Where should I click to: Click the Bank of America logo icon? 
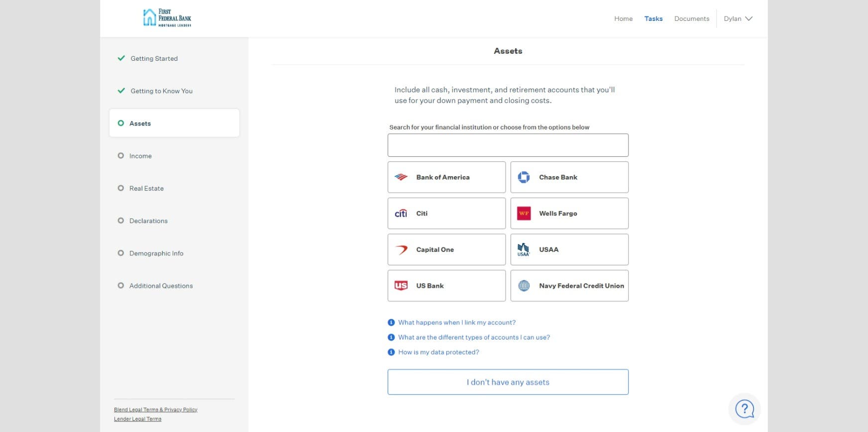point(401,177)
